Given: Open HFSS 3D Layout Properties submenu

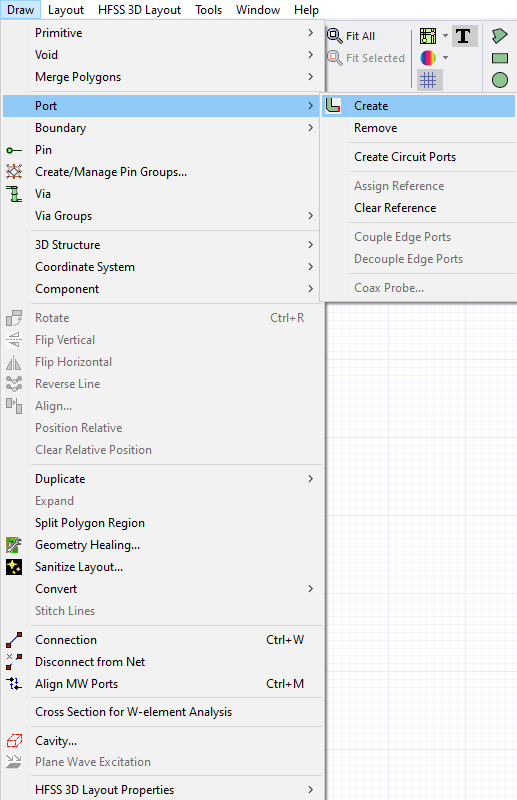Looking at the screenshot, I should pyautogui.click(x=162, y=790).
